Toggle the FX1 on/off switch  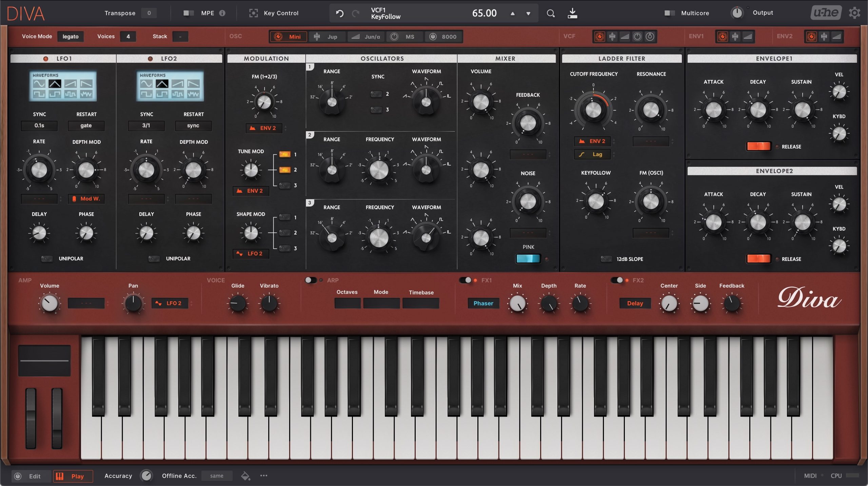coord(465,280)
